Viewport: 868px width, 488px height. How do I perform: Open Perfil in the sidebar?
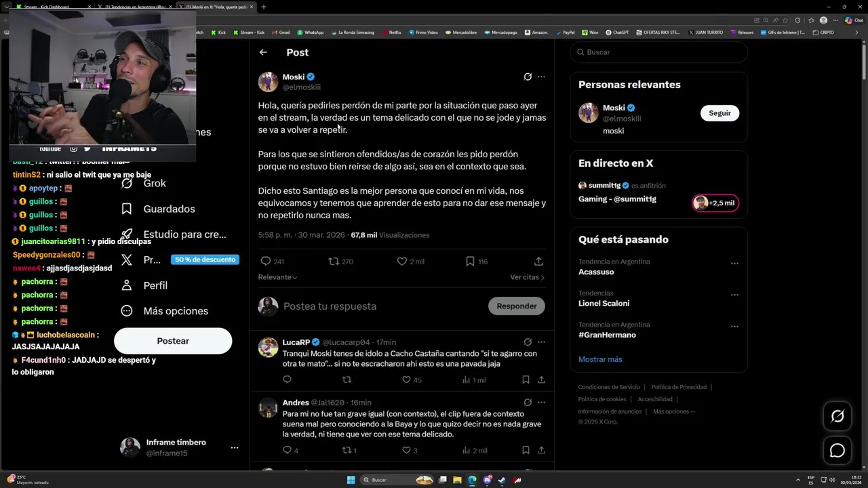coord(144,285)
